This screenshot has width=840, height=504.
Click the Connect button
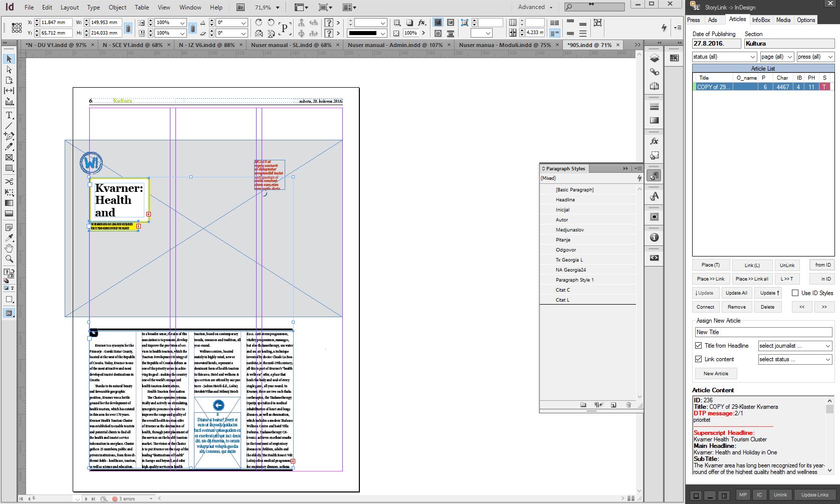coord(705,307)
